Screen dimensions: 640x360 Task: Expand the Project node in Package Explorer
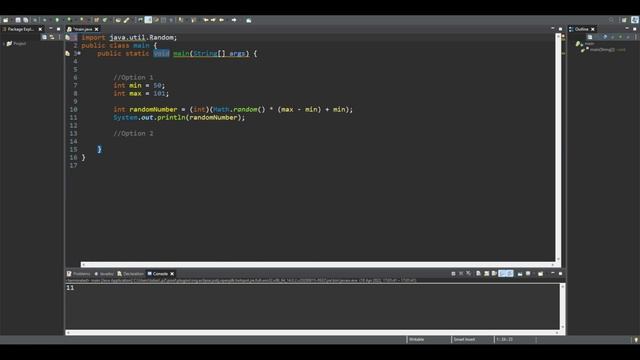click(4, 44)
